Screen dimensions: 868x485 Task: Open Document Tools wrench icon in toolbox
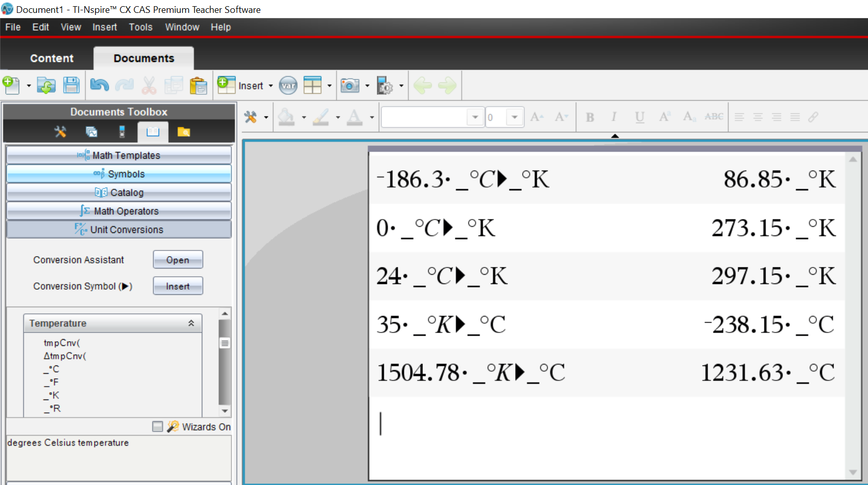(x=60, y=132)
